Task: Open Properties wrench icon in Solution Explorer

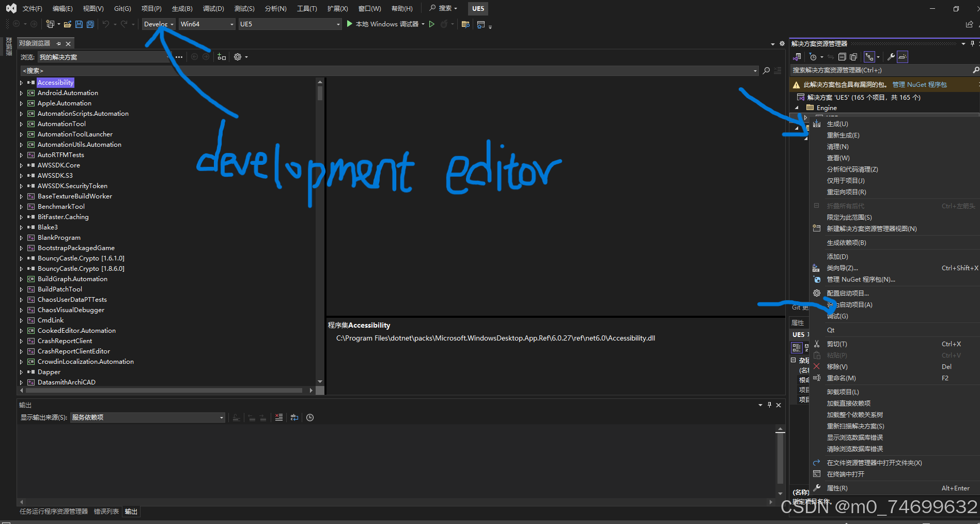Action: (891, 57)
